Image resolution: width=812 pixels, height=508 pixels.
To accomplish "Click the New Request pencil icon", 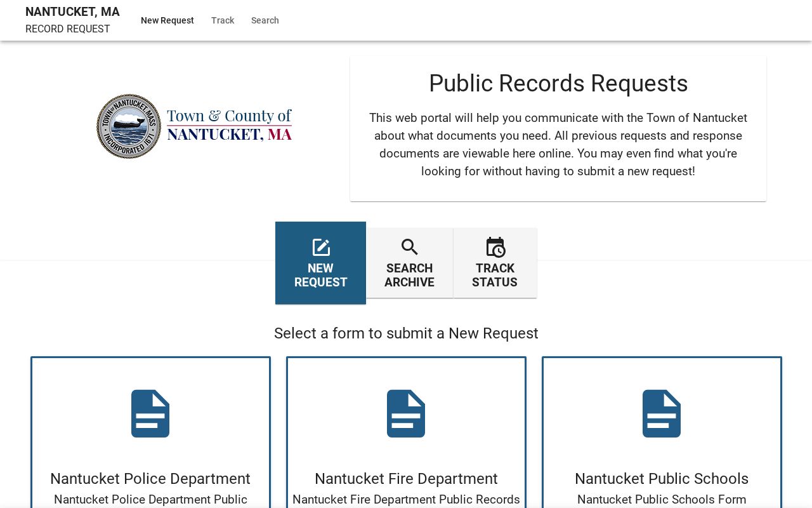I will [x=321, y=247].
